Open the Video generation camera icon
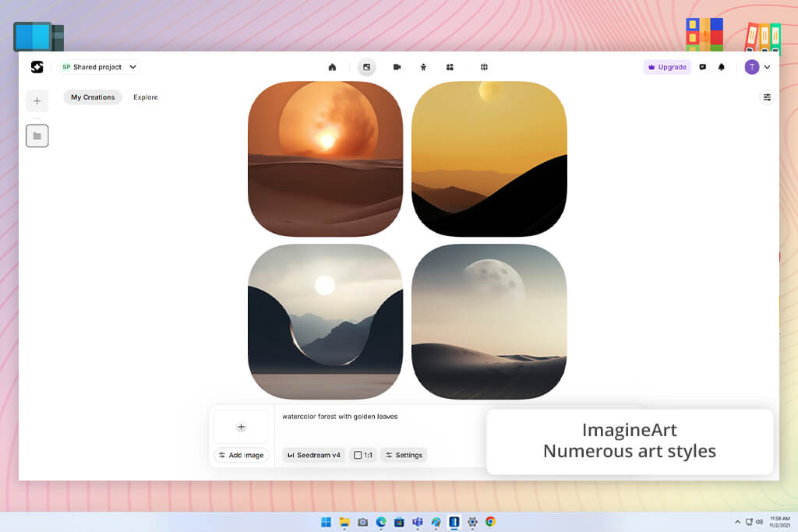 (x=397, y=67)
